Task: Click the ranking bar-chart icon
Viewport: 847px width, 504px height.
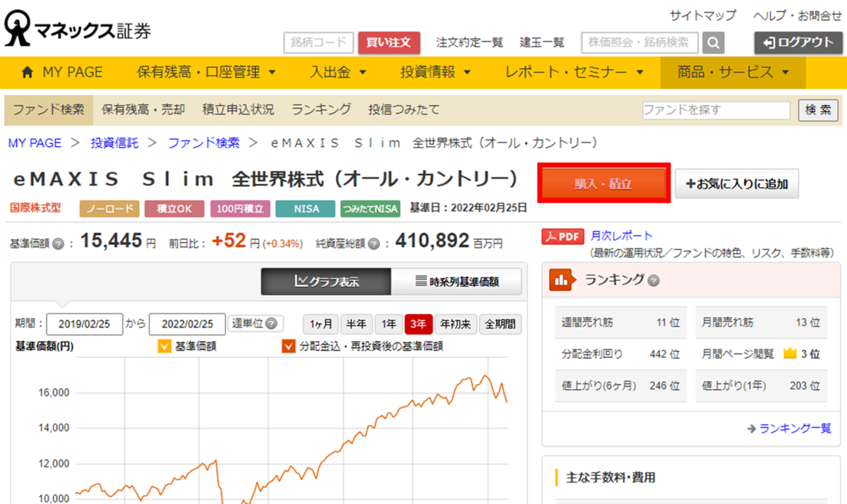Action: [562, 280]
